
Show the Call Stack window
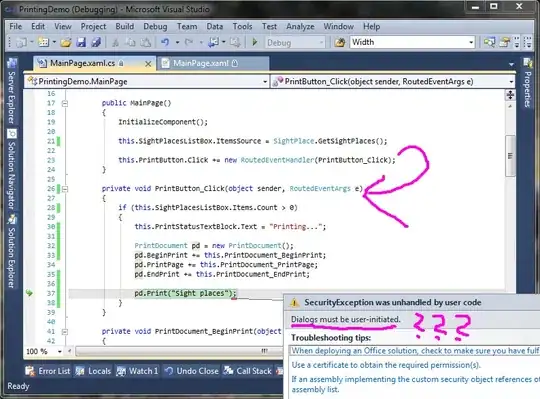coord(248,371)
